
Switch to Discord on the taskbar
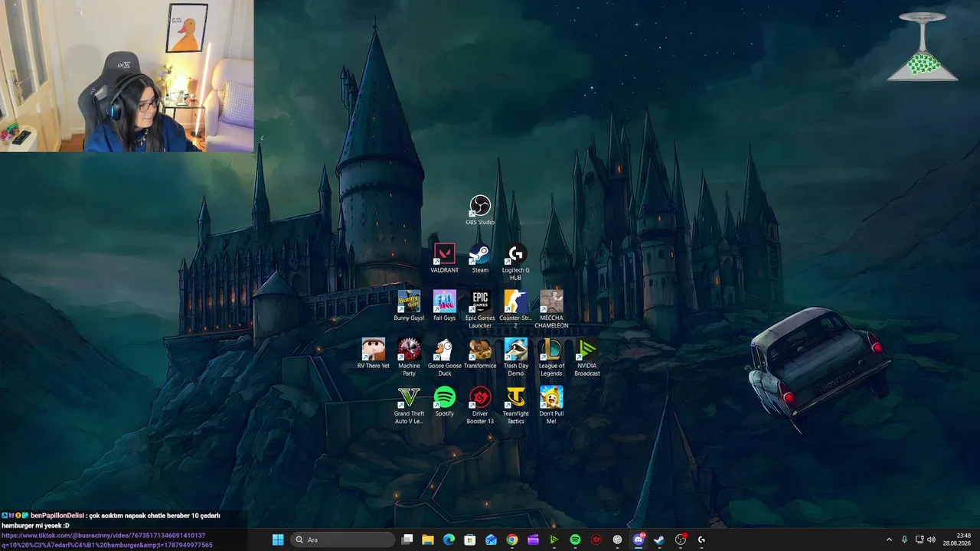point(639,540)
